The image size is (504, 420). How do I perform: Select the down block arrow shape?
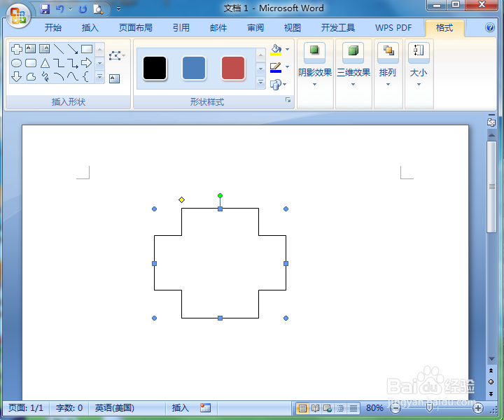point(16,77)
